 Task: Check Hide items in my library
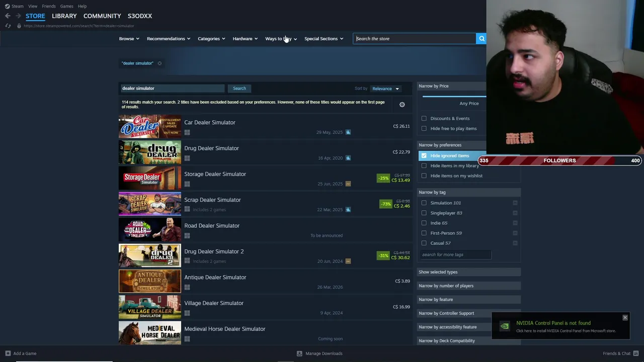tap(424, 166)
